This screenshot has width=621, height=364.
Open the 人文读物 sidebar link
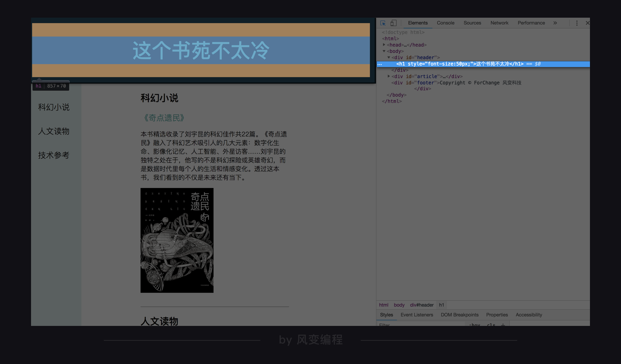click(54, 131)
